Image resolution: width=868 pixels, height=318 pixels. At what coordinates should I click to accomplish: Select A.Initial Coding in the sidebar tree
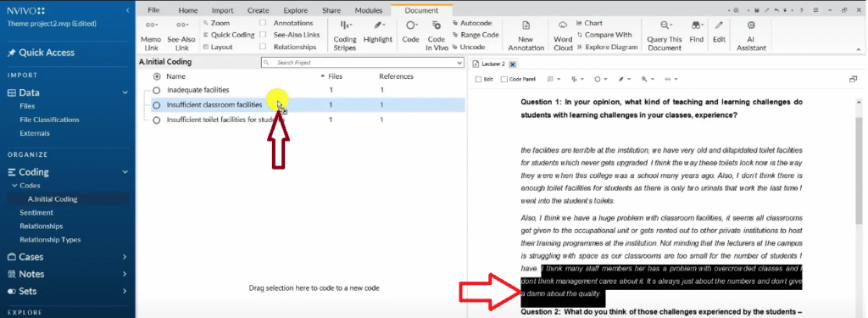pyautogui.click(x=53, y=199)
